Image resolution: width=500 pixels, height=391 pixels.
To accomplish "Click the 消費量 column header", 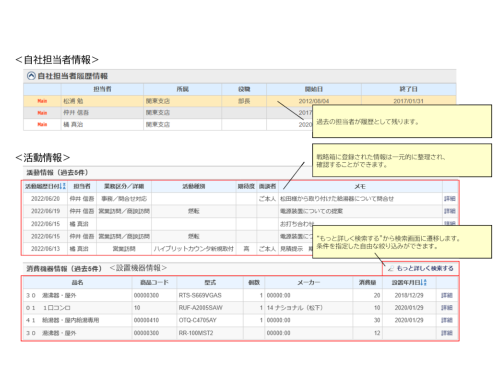I will [x=367, y=282].
